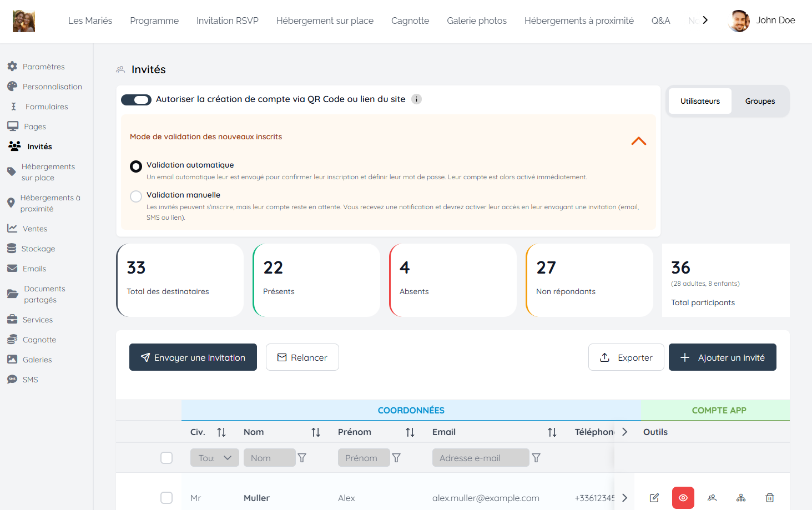Expand Muller row chevron after phone number
The image size is (812, 510).
coord(624,498)
